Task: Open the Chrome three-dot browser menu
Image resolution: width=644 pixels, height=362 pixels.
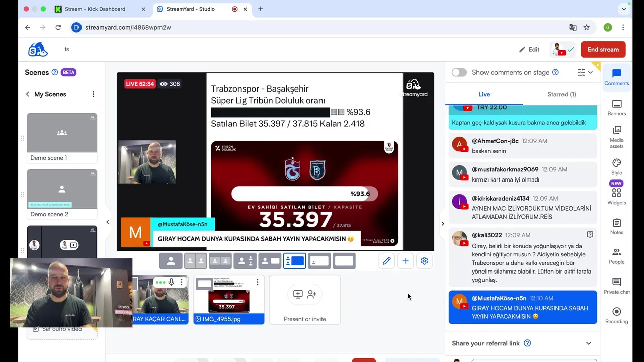Action: (x=623, y=27)
